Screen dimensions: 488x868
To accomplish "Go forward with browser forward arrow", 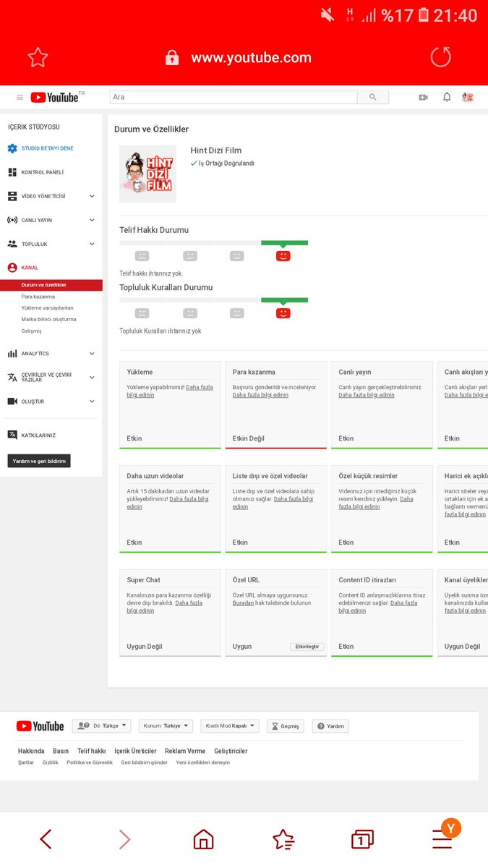I will 124,839.
